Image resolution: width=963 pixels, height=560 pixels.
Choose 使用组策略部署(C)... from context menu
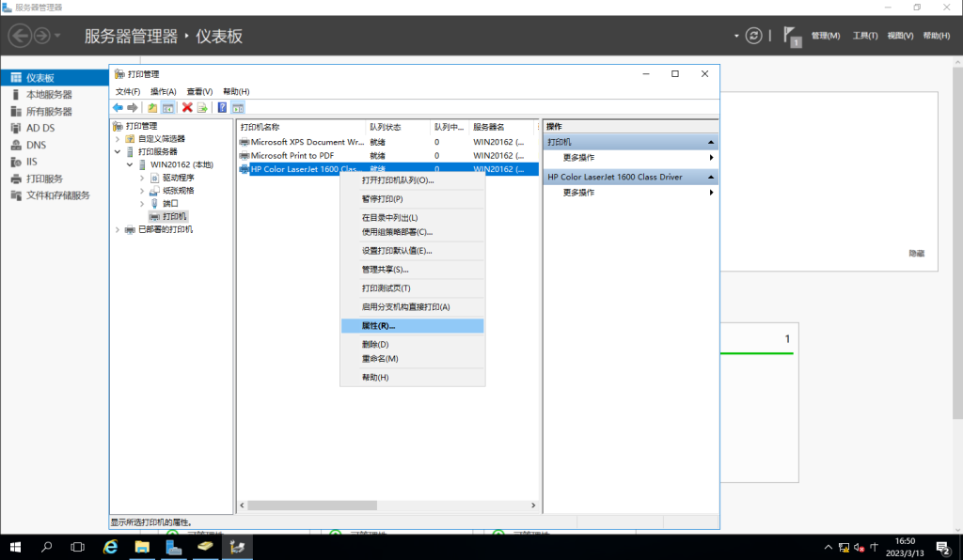point(413,232)
